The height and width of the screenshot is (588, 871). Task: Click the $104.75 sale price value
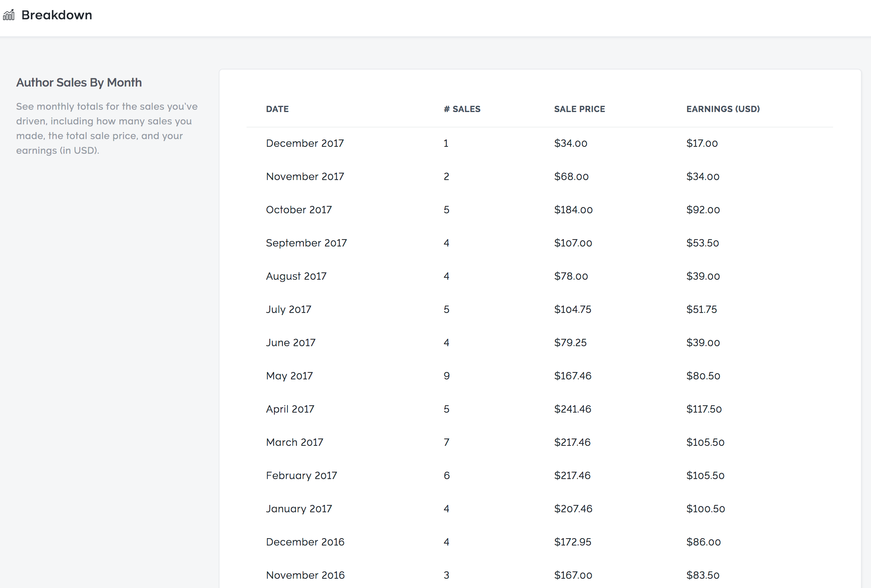coord(573,309)
